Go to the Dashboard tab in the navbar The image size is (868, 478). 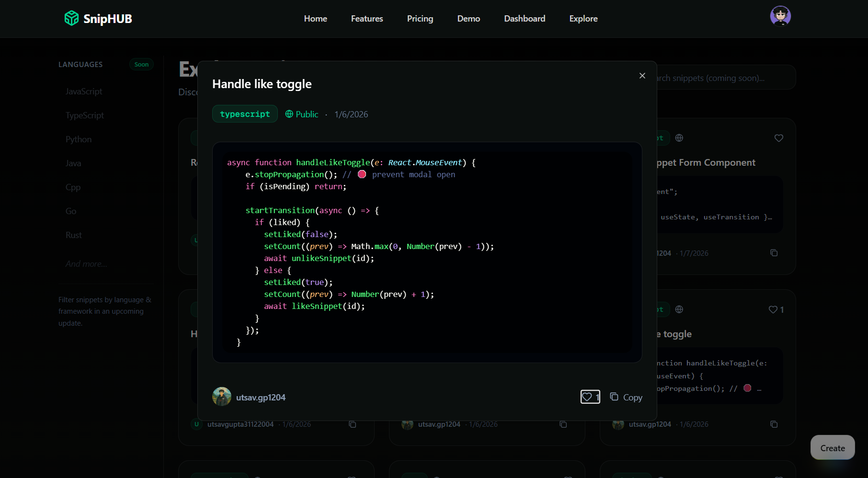(525, 19)
